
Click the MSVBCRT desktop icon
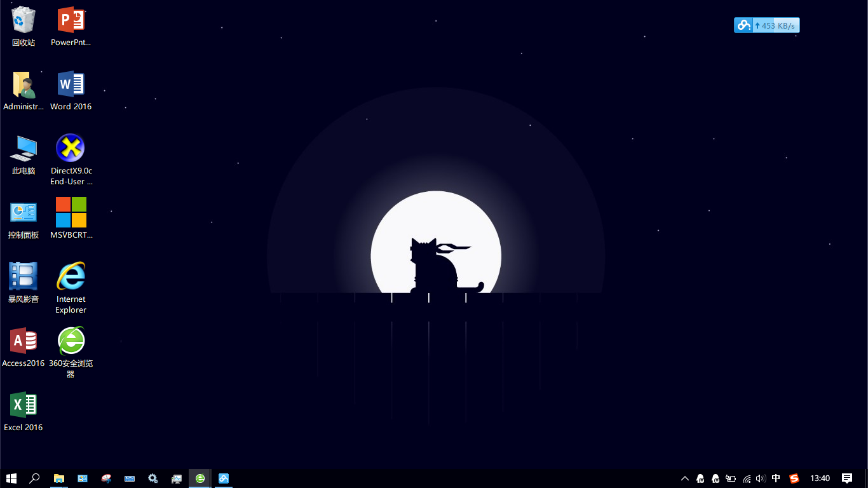(x=71, y=213)
